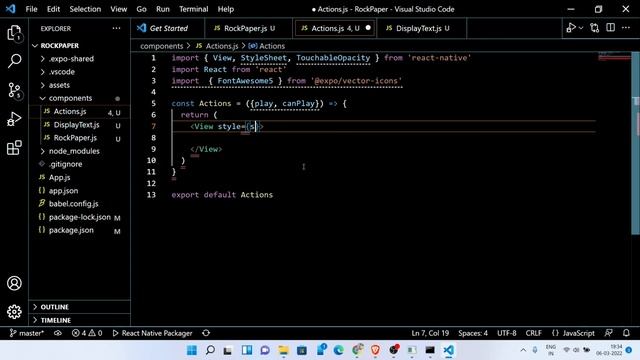Screen dimensions: 640x360
Task: Switch to the RockPaper.js tab
Action: pos(248,28)
